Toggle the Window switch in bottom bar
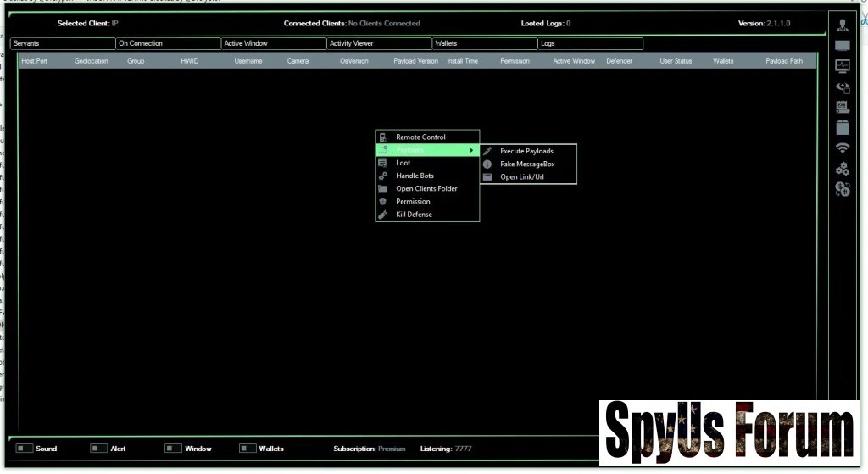The image size is (868, 474). (x=173, y=449)
